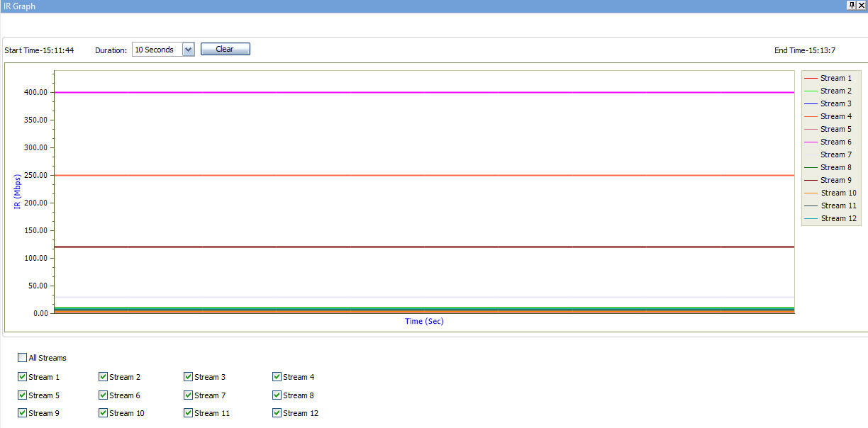Uncheck the Stream 6 checkbox
The width and height of the screenshot is (868, 428).
104,395
